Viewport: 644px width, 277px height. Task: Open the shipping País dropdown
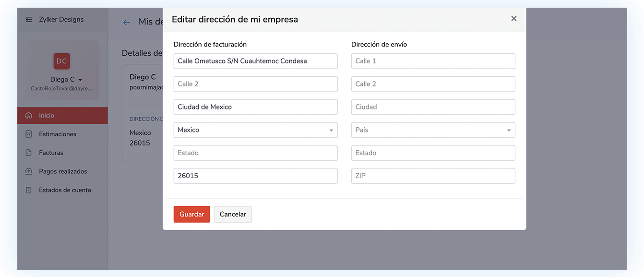[x=433, y=130]
